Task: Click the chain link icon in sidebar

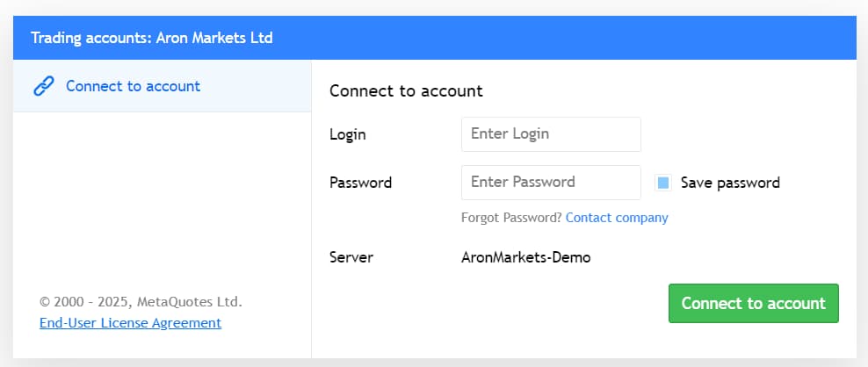Action: [x=44, y=86]
